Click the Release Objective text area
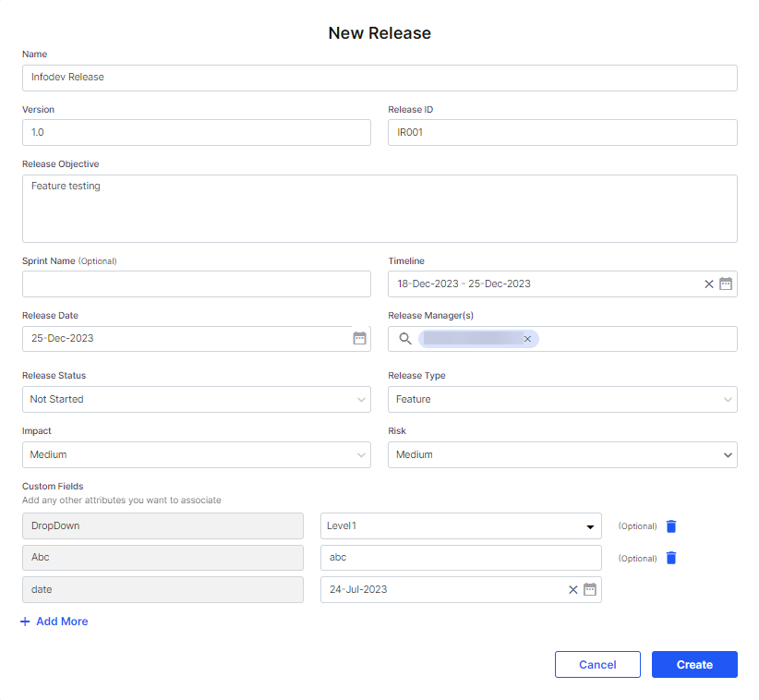The image size is (759, 700). tap(379, 208)
